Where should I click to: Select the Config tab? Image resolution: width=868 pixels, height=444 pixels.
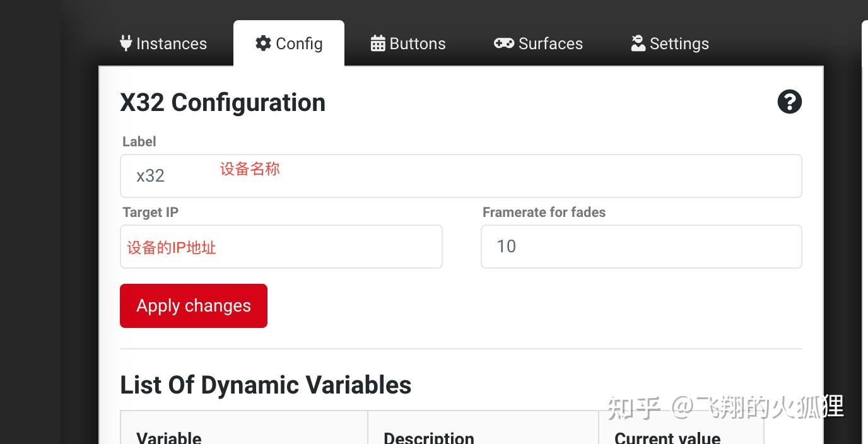click(288, 43)
